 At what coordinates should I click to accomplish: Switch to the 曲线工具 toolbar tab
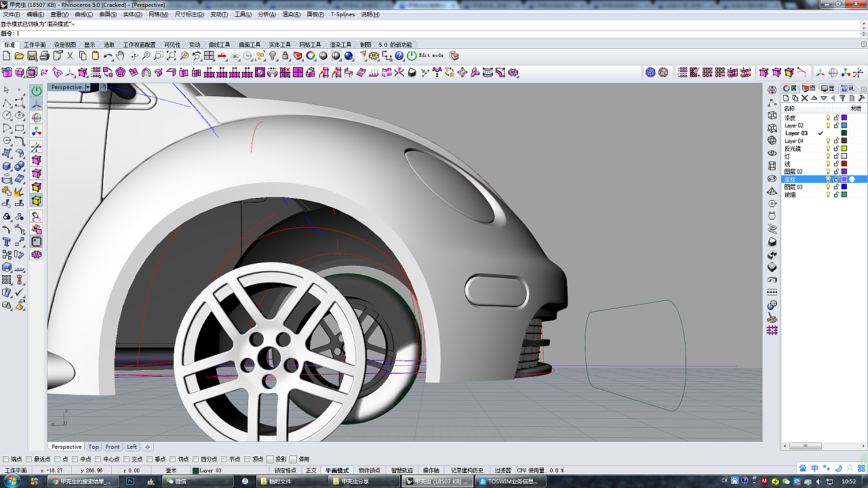(219, 45)
